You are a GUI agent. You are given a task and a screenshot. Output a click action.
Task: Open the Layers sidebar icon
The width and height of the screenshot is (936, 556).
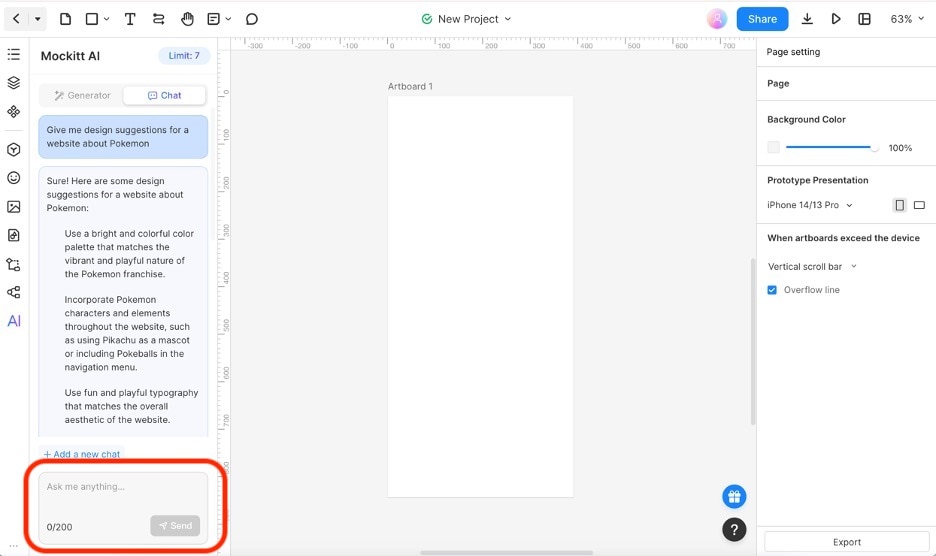coord(14,82)
